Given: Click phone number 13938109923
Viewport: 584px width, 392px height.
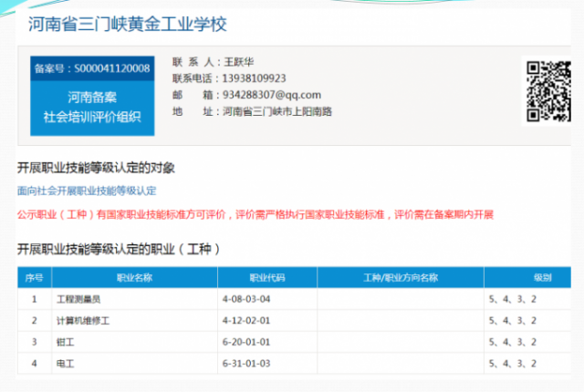Looking at the screenshot, I should pos(254,78).
